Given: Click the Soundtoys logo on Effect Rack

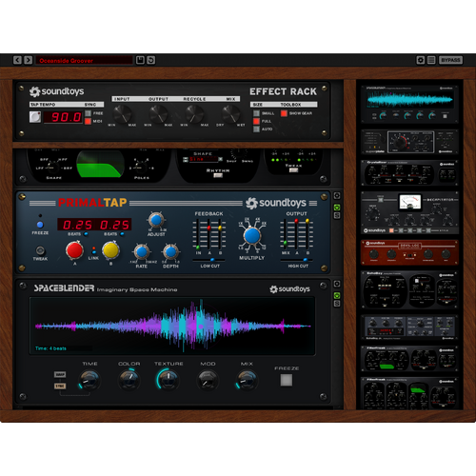Looking at the screenshot, I should [57, 91].
